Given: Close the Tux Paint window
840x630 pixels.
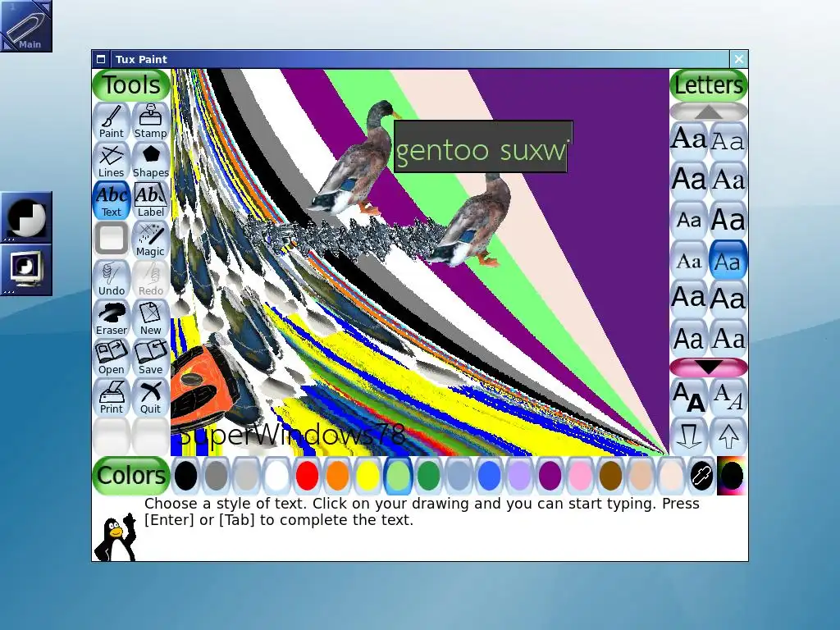Looking at the screenshot, I should click(739, 59).
